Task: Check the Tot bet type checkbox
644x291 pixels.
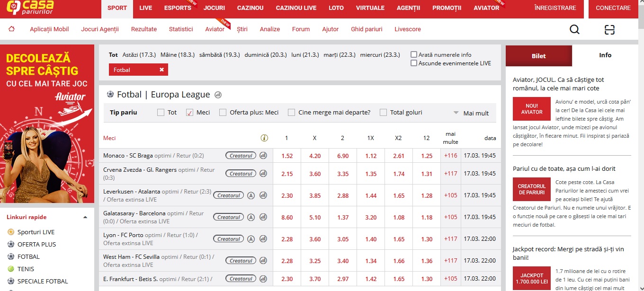Action: (161, 113)
